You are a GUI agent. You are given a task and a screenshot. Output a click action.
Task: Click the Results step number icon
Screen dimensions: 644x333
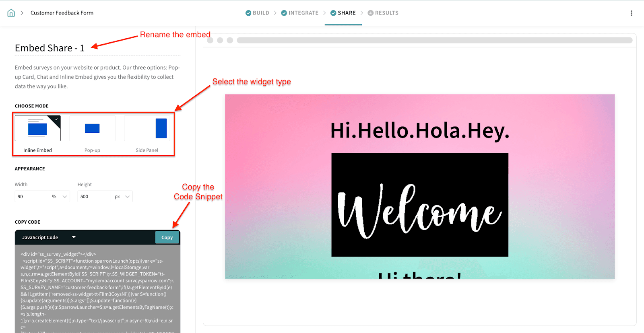coord(370,13)
